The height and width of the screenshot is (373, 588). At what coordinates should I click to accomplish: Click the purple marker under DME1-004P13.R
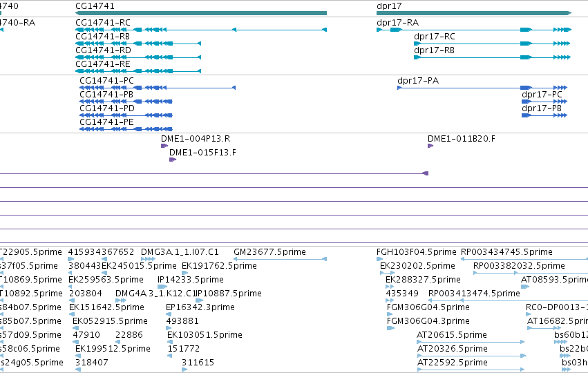pyautogui.click(x=164, y=146)
